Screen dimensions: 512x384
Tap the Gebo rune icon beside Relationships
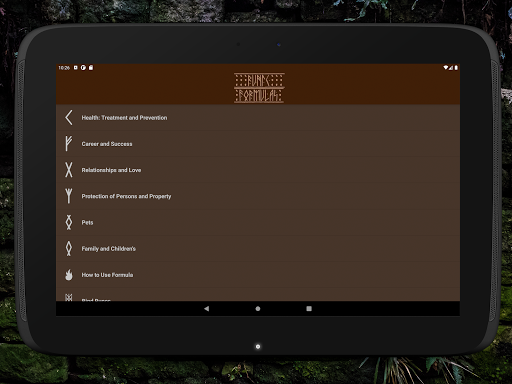[x=69, y=170]
